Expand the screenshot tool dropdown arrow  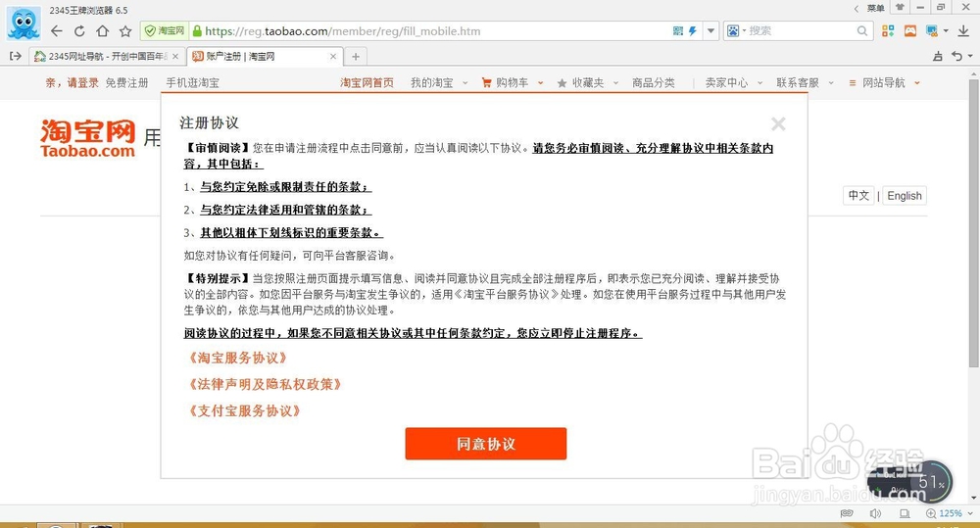tap(946, 30)
